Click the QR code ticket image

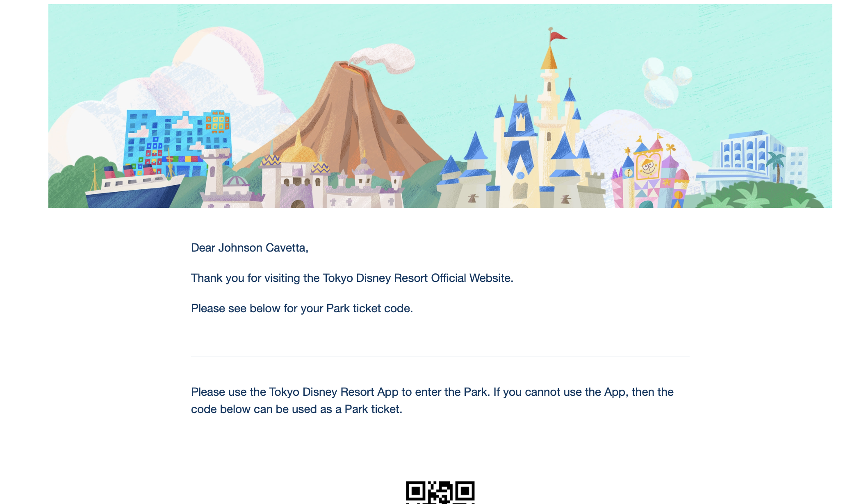(440, 493)
